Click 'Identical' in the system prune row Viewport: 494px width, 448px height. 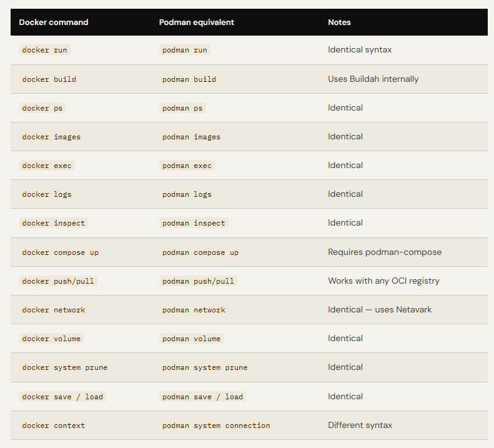(345, 367)
